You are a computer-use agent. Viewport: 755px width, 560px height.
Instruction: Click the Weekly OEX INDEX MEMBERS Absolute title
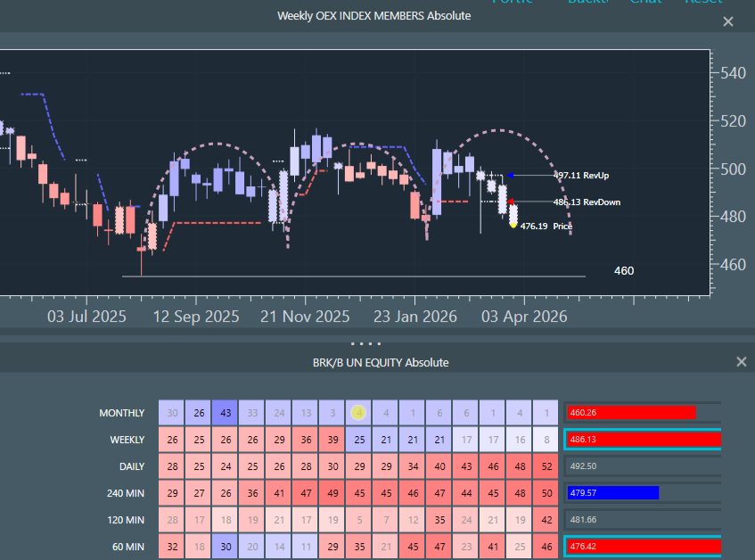(x=374, y=15)
